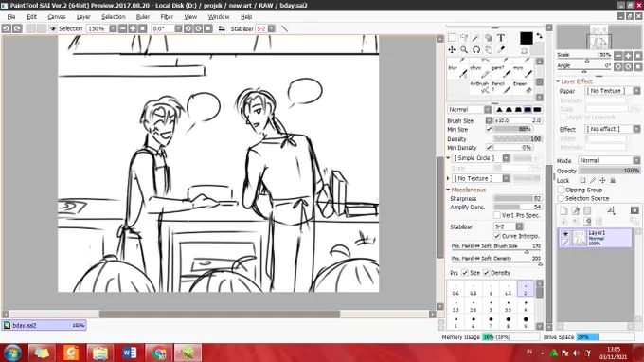Screen dimensions: 644x362
Task: Click the Redo button in the toolbar
Action: tap(17, 28)
